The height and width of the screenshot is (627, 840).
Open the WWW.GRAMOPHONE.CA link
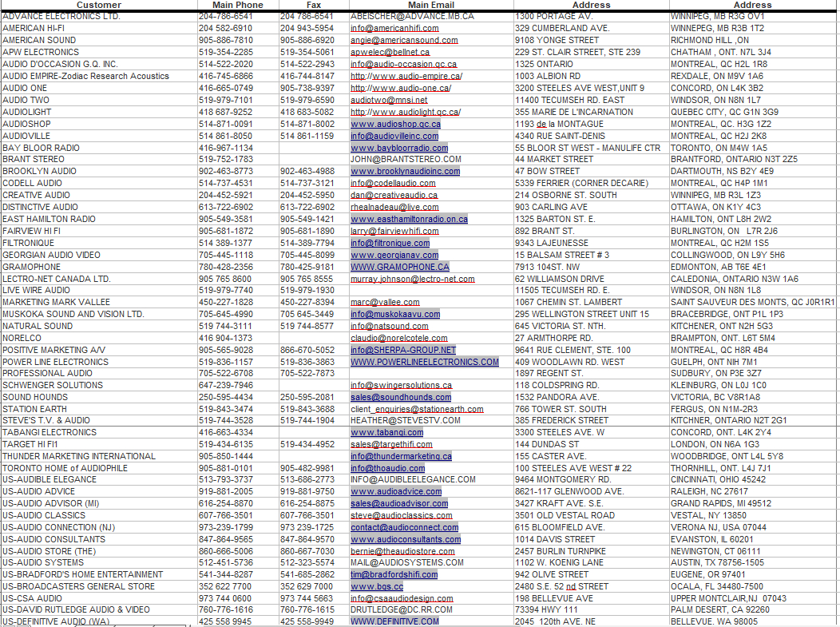(x=400, y=267)
